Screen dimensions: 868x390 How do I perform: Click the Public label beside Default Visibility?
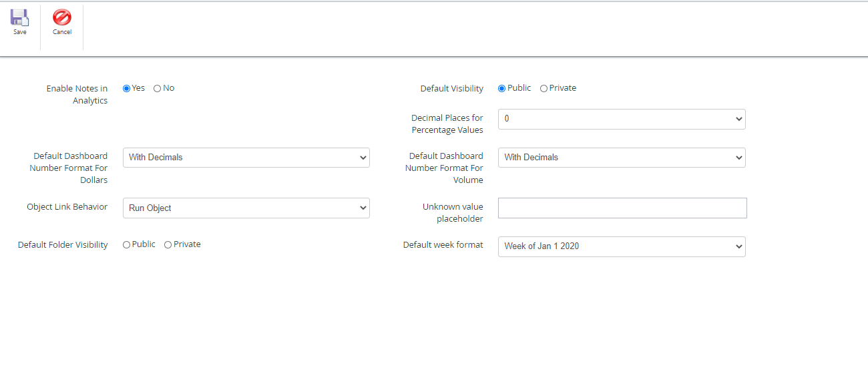(519, 88)
